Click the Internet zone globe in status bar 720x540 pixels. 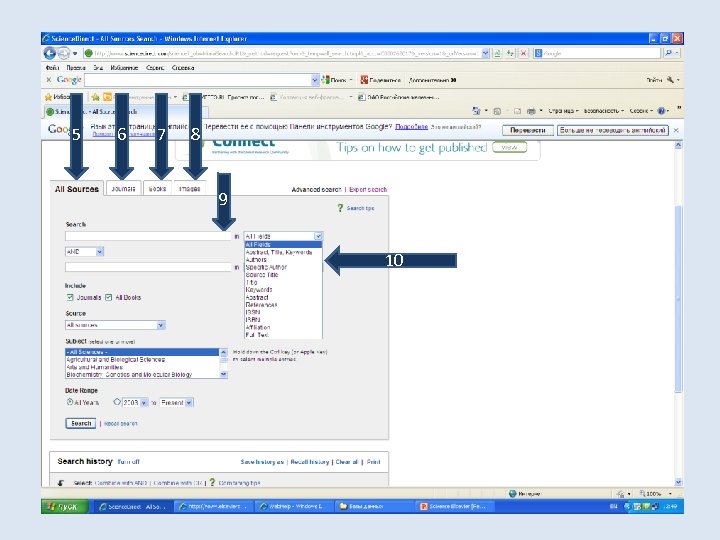[x=513, y=494]
